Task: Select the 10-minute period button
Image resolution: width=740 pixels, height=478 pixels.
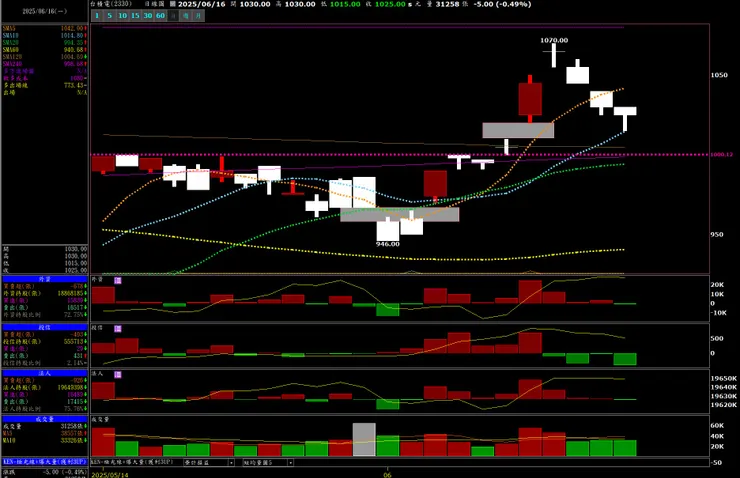Action: (x=122, y=16)
